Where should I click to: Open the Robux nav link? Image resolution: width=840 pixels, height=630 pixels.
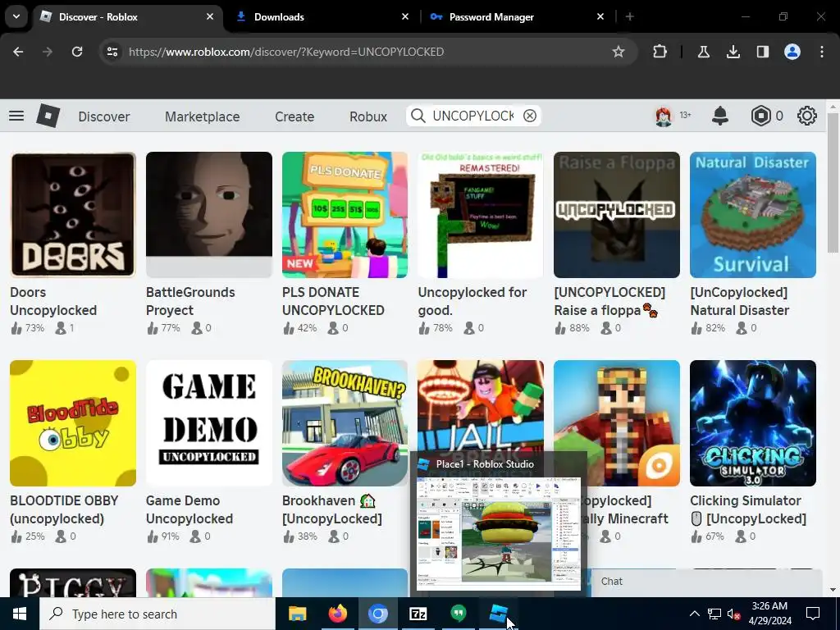(x=368, y=116)
